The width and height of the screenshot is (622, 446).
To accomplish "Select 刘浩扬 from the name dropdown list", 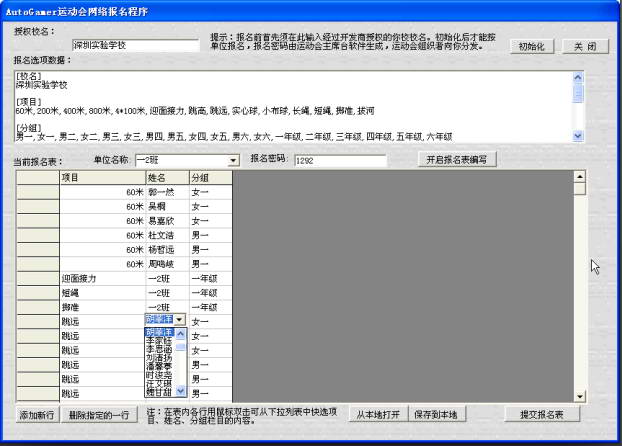I will tap(159, 358).
